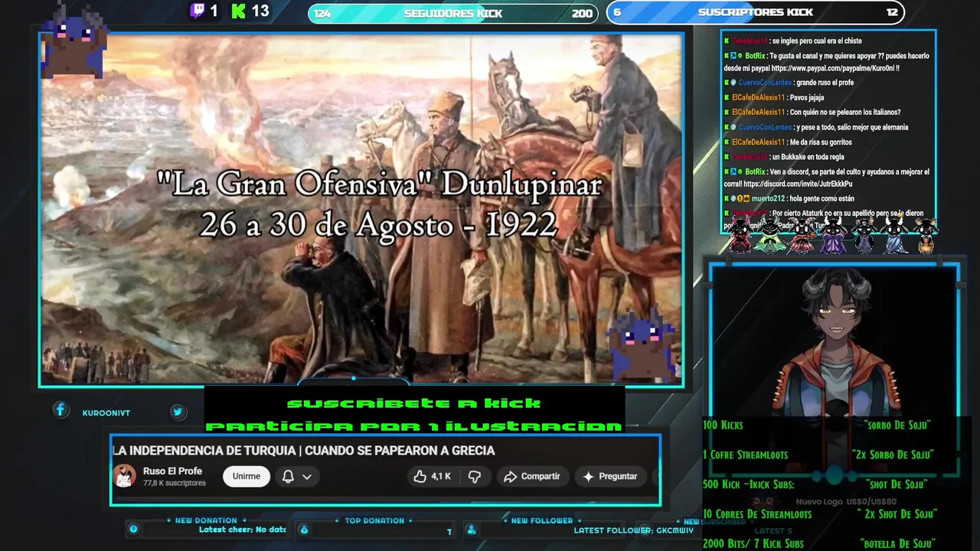Image resolution: width=980 pixels, height=551 pixels.
Task: Expand the notification bell dropdown chevron
Action: 307,476
